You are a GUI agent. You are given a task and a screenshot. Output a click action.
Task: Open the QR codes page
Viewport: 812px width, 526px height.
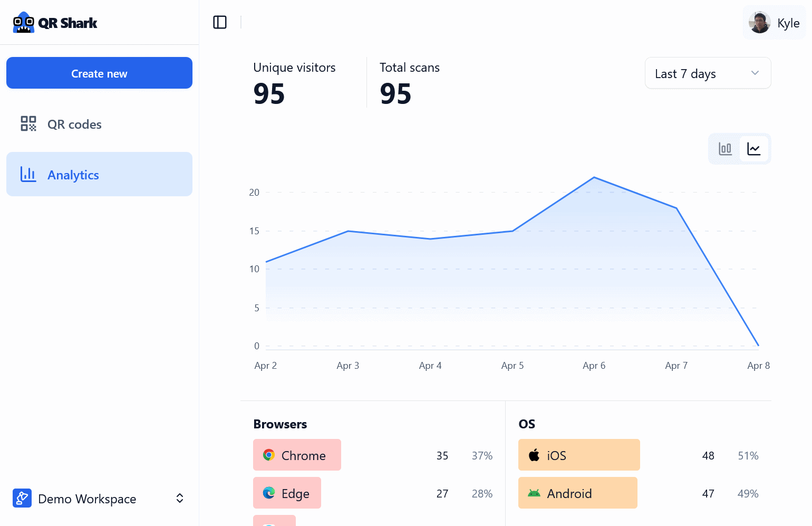(x=74, y=125)
